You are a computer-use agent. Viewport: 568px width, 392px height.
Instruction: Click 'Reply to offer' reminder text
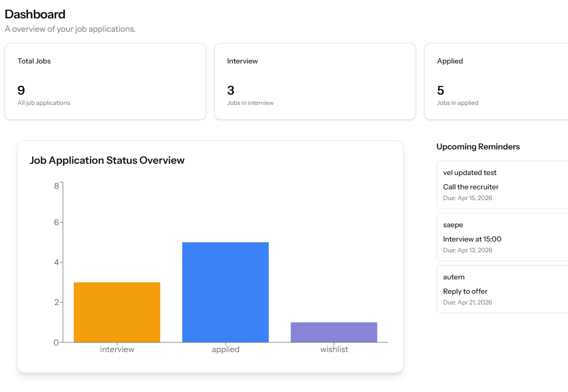pos(465,291)
